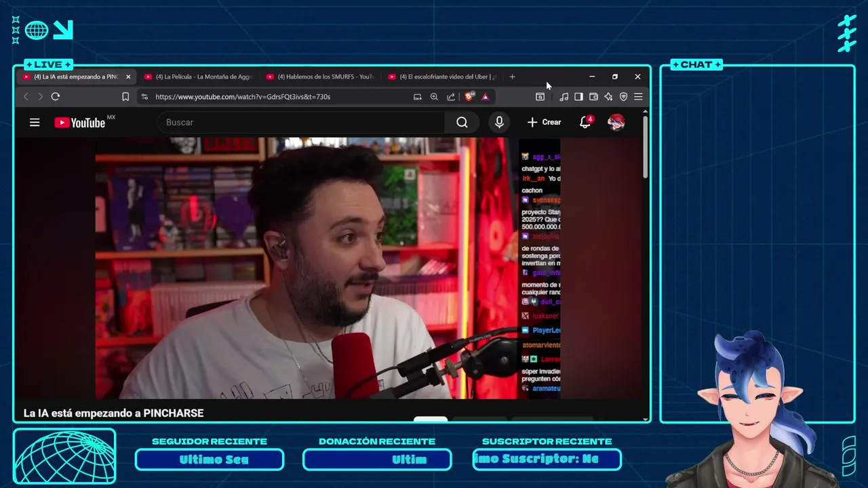Click the YouTube video player area
The width and height of the screenshot is (868, 488).
click(328, 268)
